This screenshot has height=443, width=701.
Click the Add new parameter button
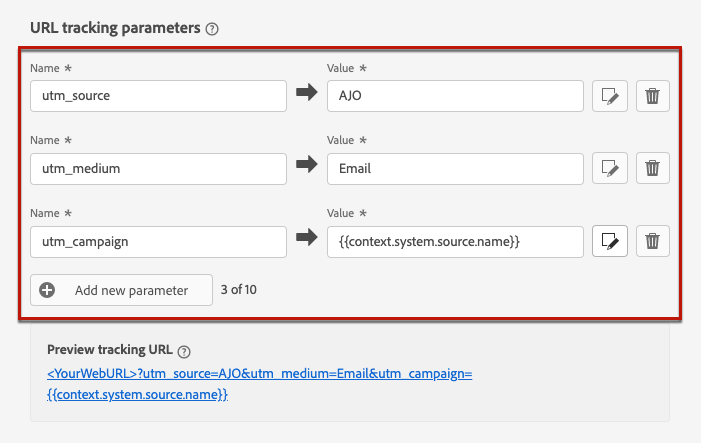(x=121, y=290)
